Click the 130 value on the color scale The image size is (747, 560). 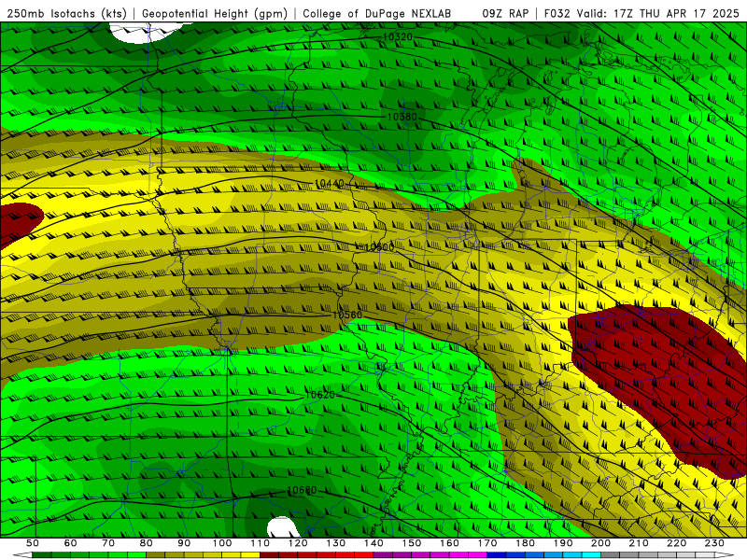(x=336, y=543)
